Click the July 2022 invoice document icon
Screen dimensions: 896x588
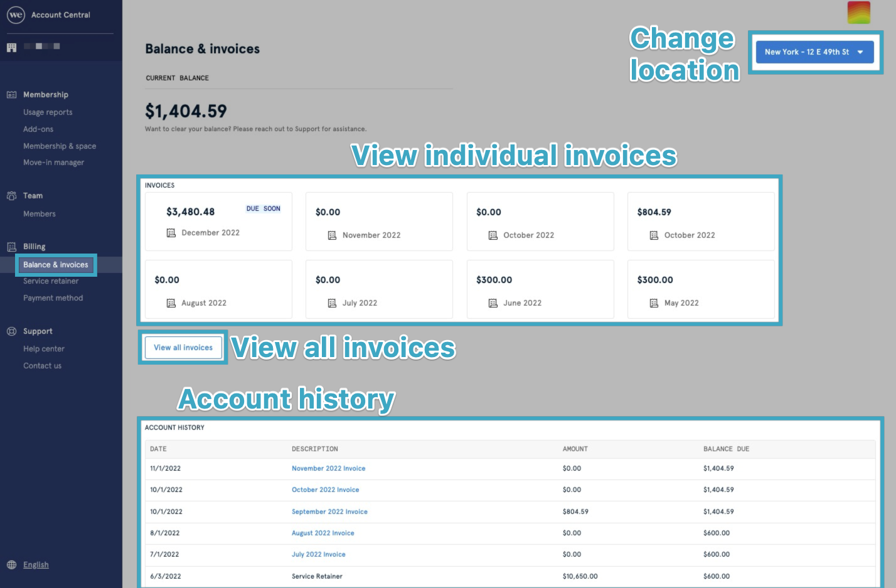coord(332,303)
